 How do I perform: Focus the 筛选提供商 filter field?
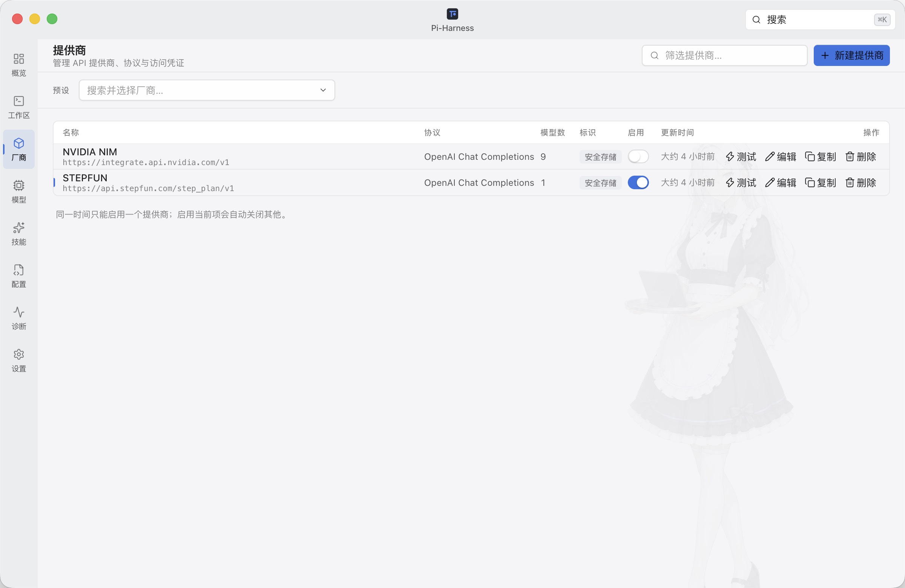click(724, 55)
